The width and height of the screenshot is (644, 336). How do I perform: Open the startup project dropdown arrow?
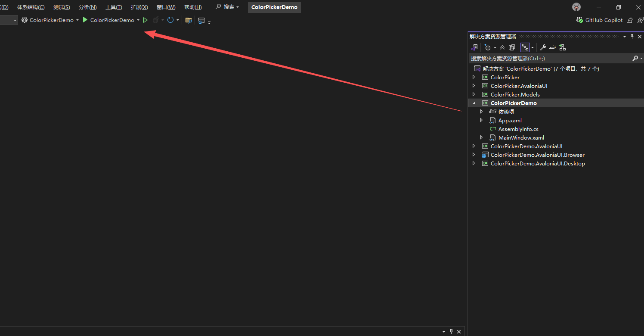click(77, 20)
